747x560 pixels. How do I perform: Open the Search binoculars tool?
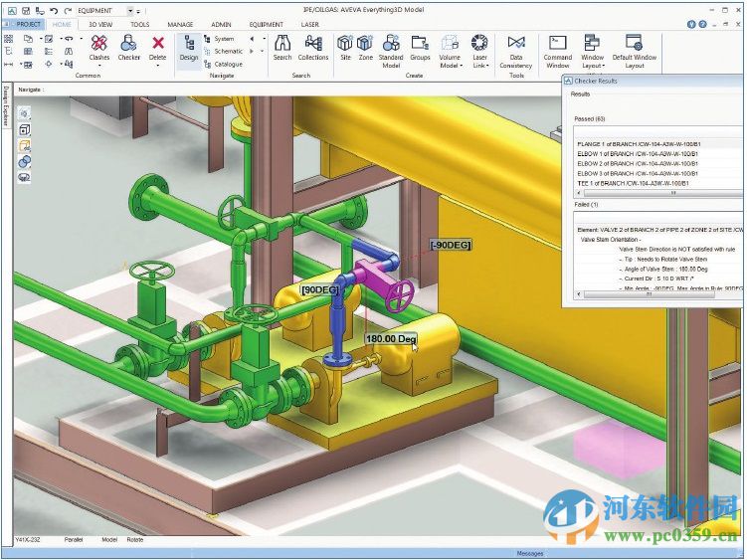282,48
